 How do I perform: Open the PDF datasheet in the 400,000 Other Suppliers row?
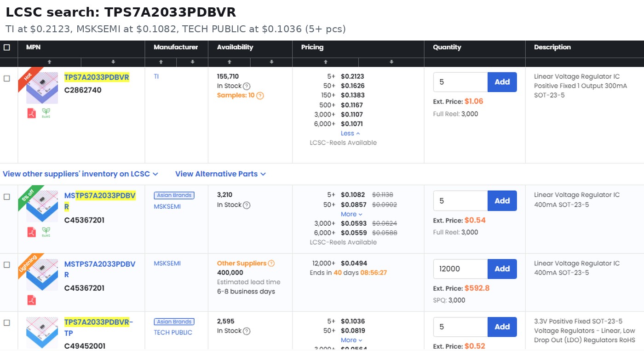31,300
